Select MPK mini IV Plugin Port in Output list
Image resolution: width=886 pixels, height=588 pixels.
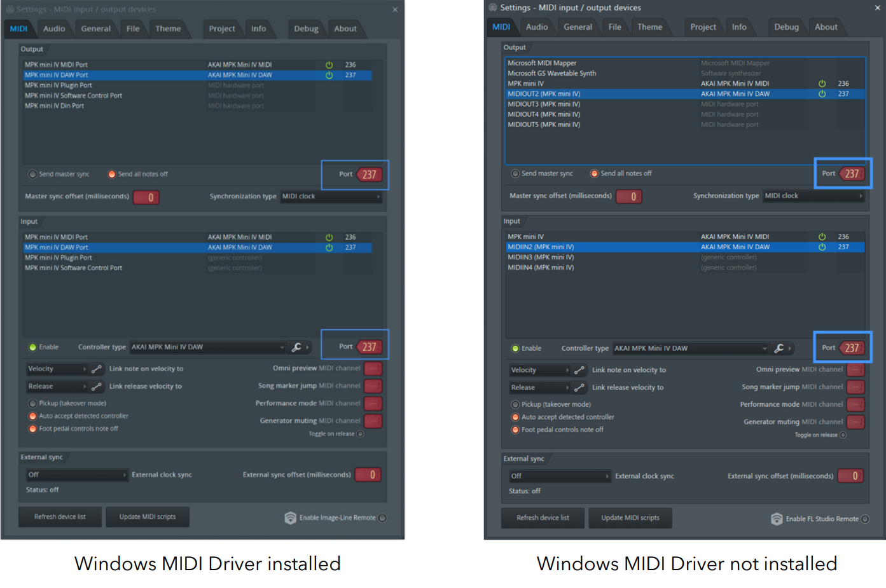click(x=197, y=85)
